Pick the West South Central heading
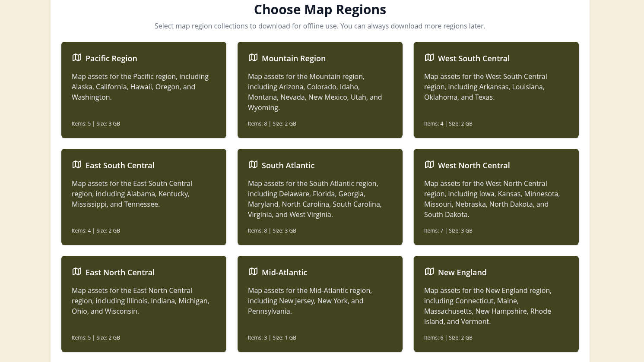The image size is (644, 362). [x=473, y=59]
